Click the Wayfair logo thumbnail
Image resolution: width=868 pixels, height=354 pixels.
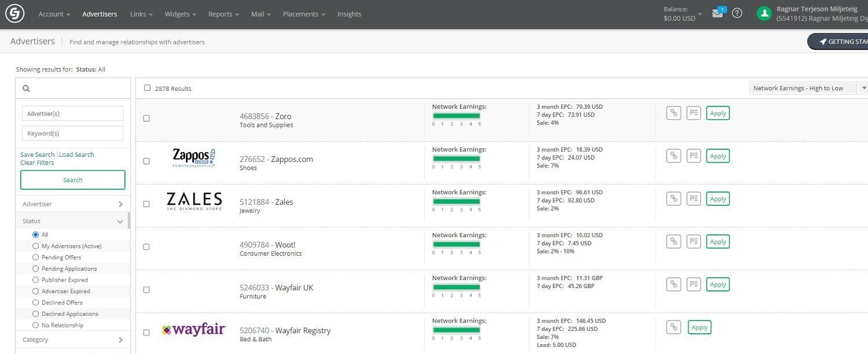[194, 330]
